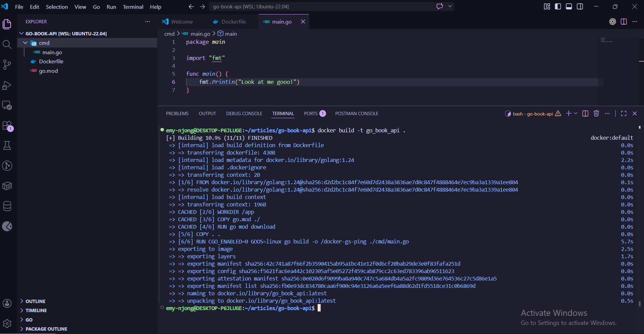Screen dimensions: 644x334
Task: Open the Source Control view
Action: (x=7, y=65)
